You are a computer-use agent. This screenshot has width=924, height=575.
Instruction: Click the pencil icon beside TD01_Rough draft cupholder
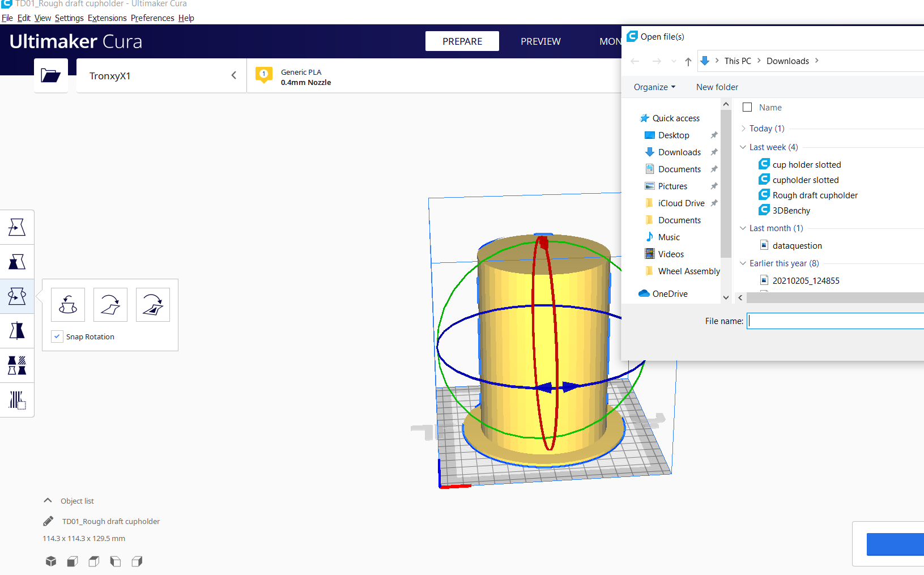(x=49, y=521)
